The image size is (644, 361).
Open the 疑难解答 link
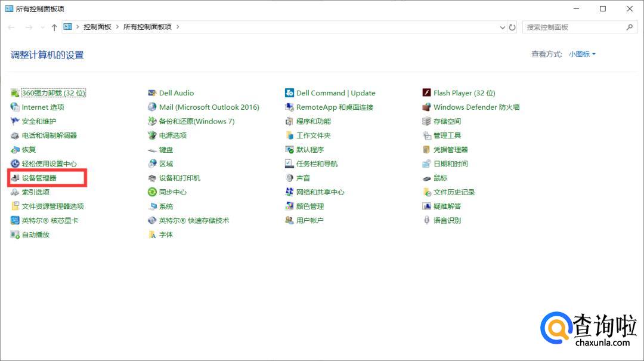[447, 206]
